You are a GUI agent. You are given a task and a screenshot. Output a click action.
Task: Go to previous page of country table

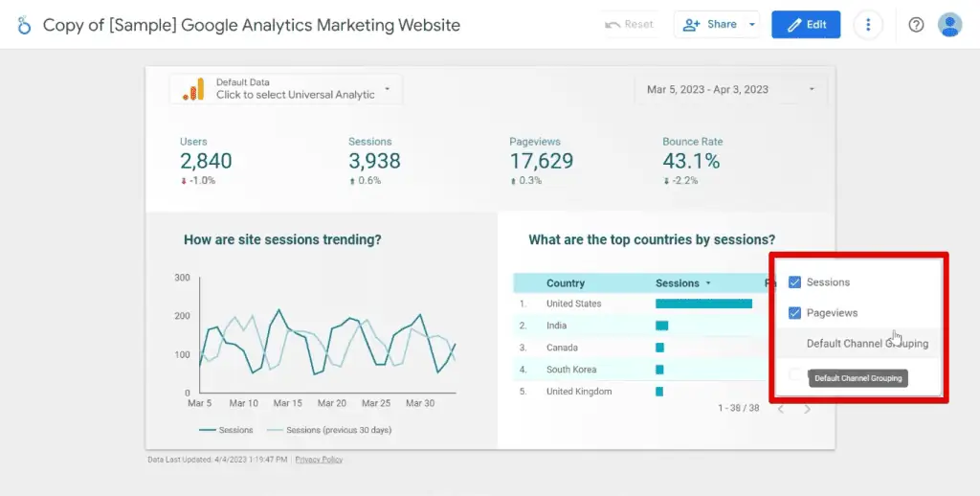(780, 409)
